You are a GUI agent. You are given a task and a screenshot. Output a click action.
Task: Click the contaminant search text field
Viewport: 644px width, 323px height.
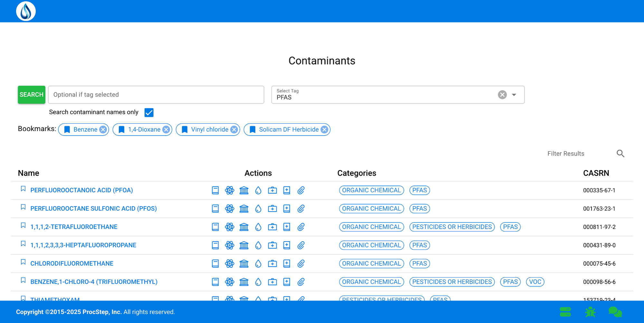tap(156, 95)
